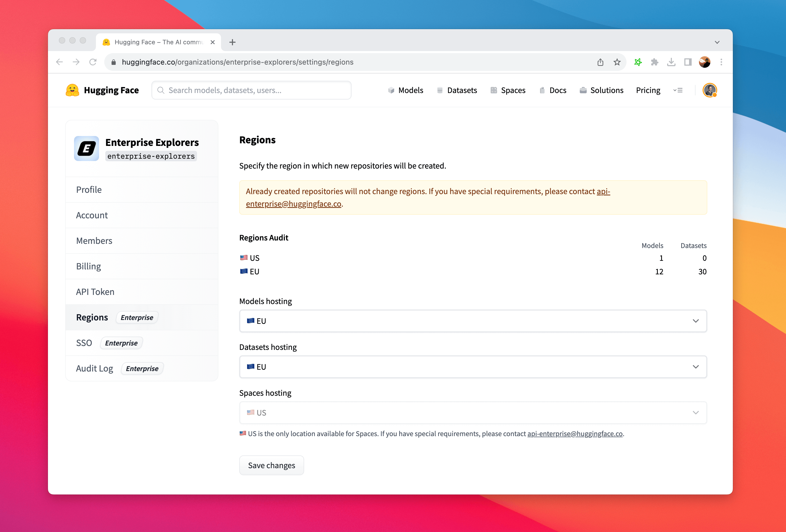Viewport: 786px width, 532px height.
Task: Click the Hugging Face logo emoji
Action: (x=72, y=90)
